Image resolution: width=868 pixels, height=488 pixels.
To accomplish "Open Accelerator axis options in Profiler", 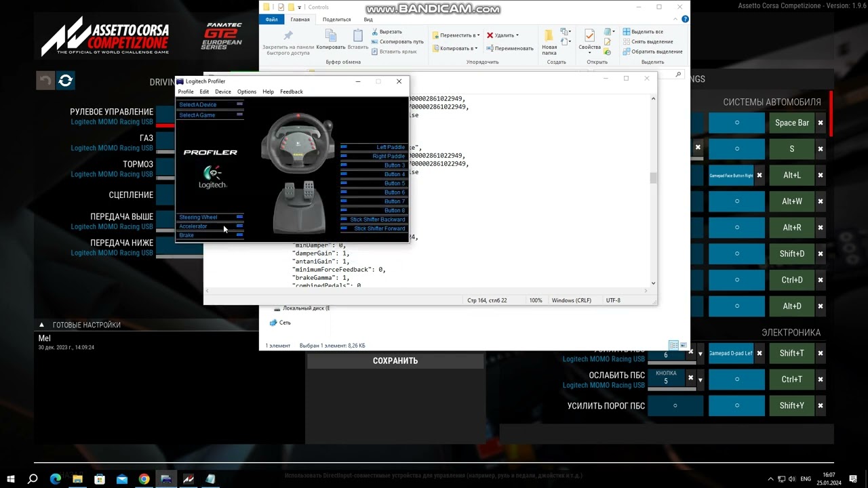I will pyautogui.click(x=210, y=226).
